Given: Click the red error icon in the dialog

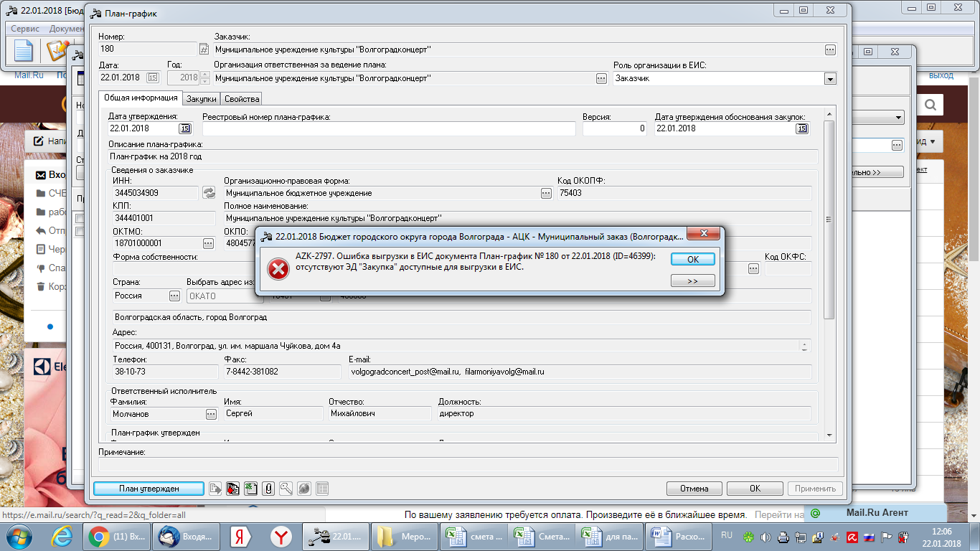Looking at the screenshot, I should click(277, 268).
